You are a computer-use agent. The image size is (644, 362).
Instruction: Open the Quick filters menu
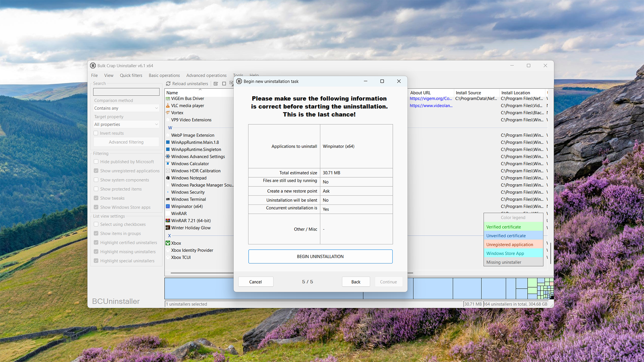tap(131, 75)
